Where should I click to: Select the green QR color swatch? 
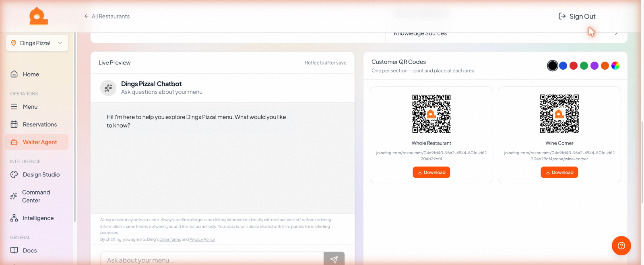tap(584, 66)
